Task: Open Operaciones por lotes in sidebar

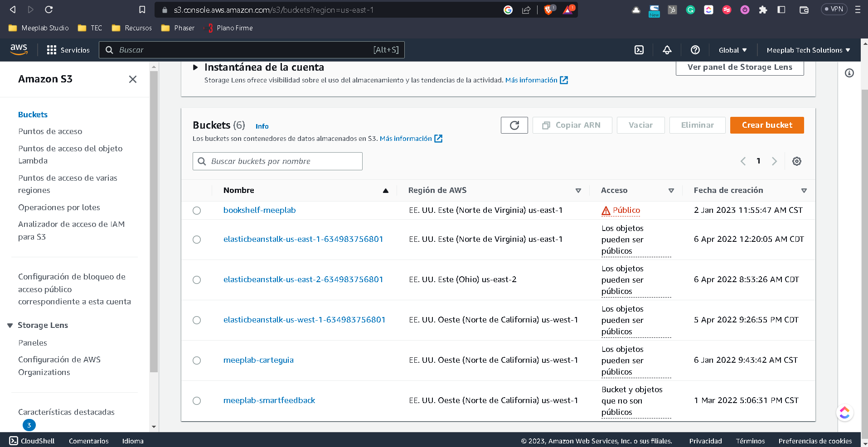Action: pos(59,207)
